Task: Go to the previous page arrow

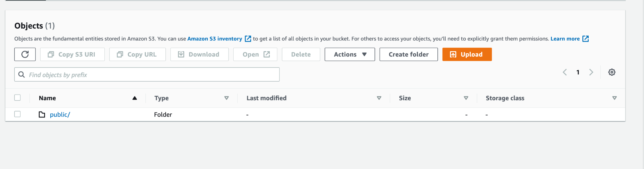Action: pos(565,72)
